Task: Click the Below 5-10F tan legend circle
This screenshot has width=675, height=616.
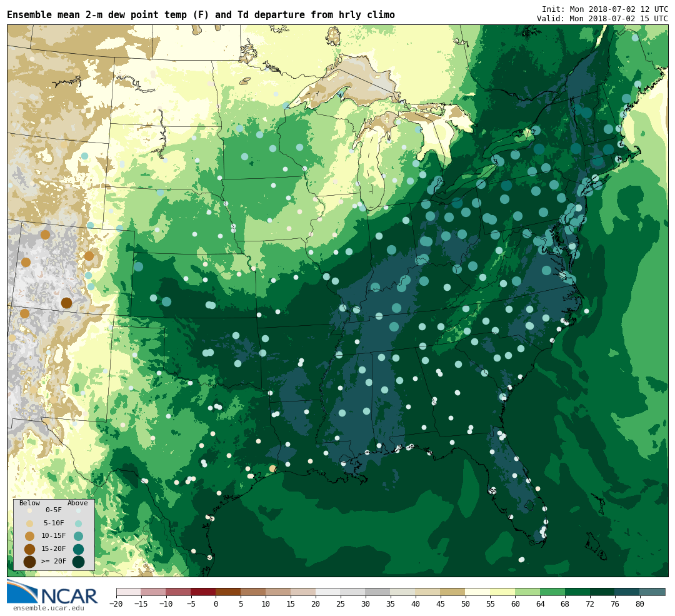Action: (30, 524)
